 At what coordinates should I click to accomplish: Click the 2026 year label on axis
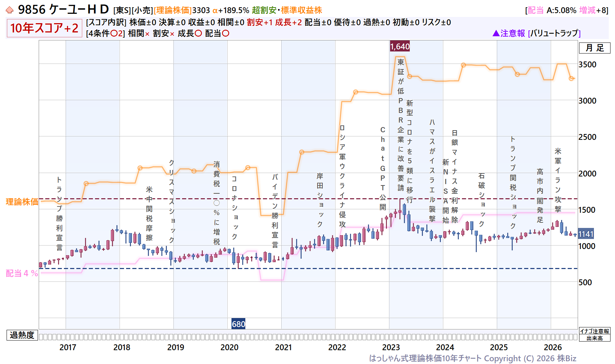(x=553, y=347)
